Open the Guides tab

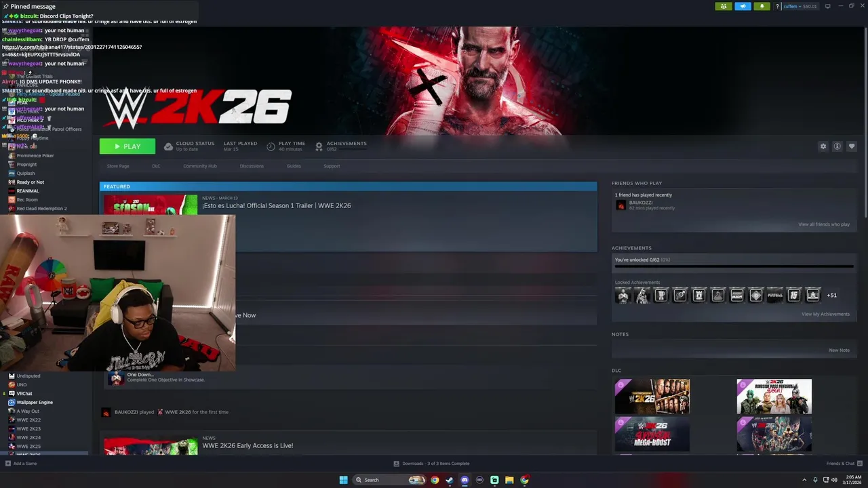[x=294, y=166]
